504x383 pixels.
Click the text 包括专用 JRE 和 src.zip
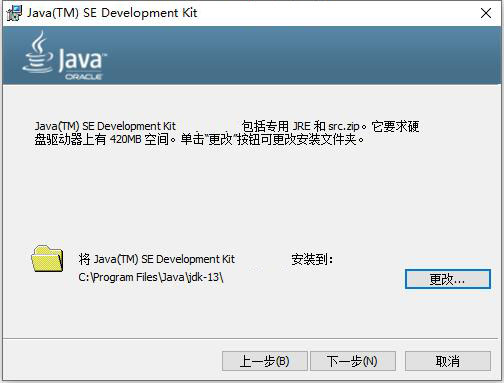(301, 126)
